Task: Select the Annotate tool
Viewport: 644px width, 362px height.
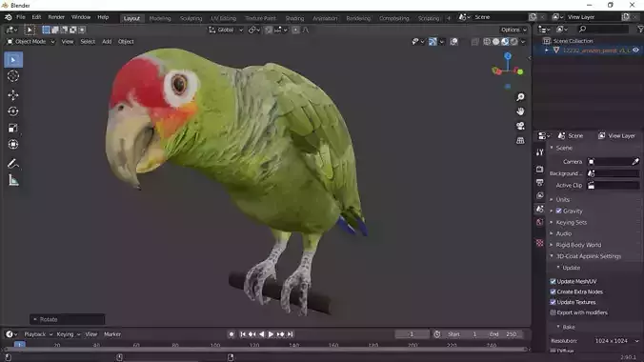Action: [x=13, y=164]
